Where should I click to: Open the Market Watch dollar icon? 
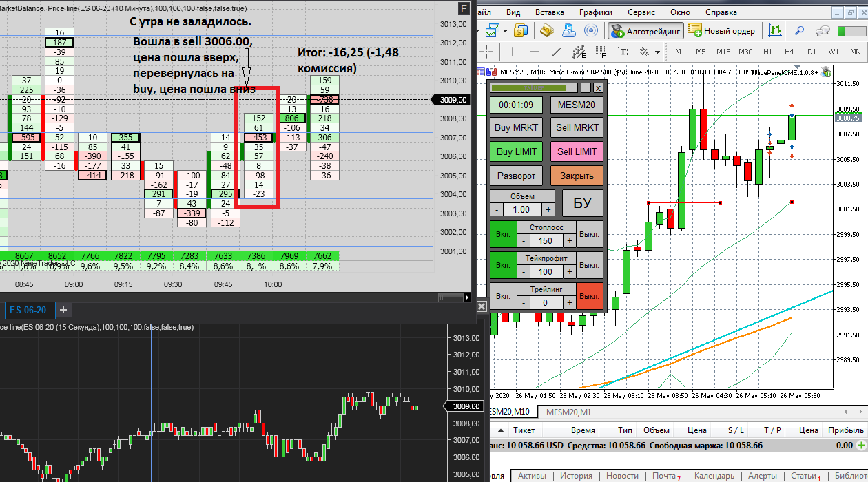point(521,31)
